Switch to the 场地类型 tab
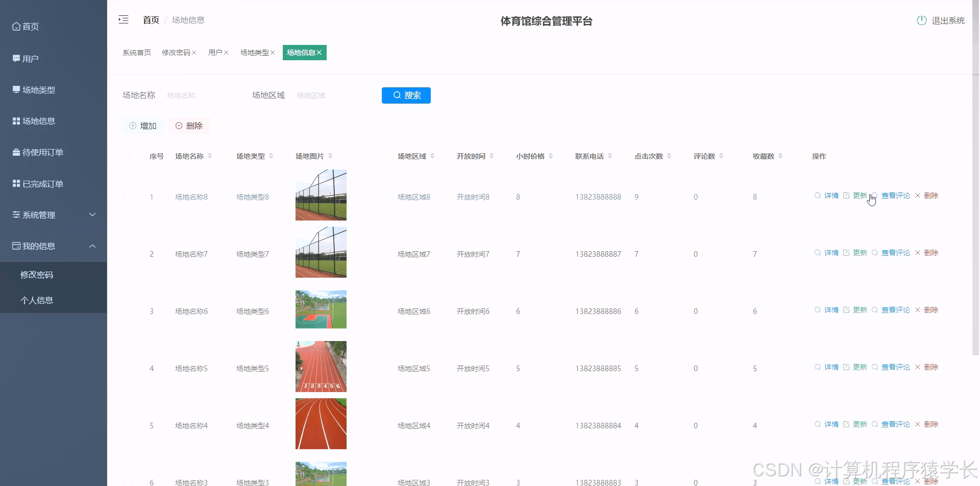Viewport: 980px width, 486px height. [x=255, y=53]
